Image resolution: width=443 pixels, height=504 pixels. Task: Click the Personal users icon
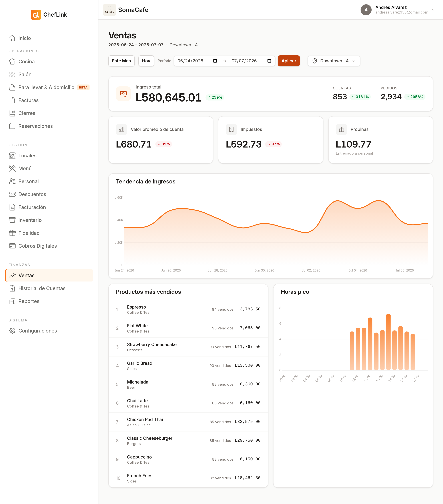tap(12, 181)
